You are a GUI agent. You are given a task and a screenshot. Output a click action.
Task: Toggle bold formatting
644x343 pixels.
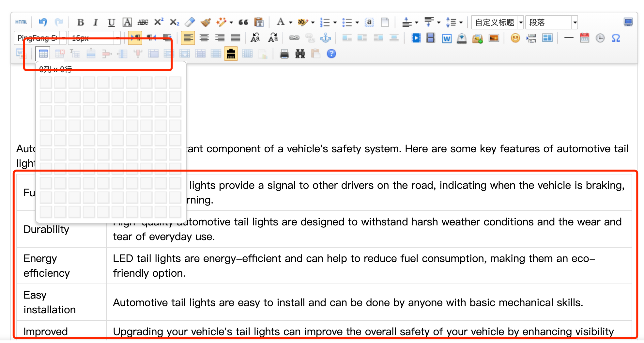tap(80, 22)
